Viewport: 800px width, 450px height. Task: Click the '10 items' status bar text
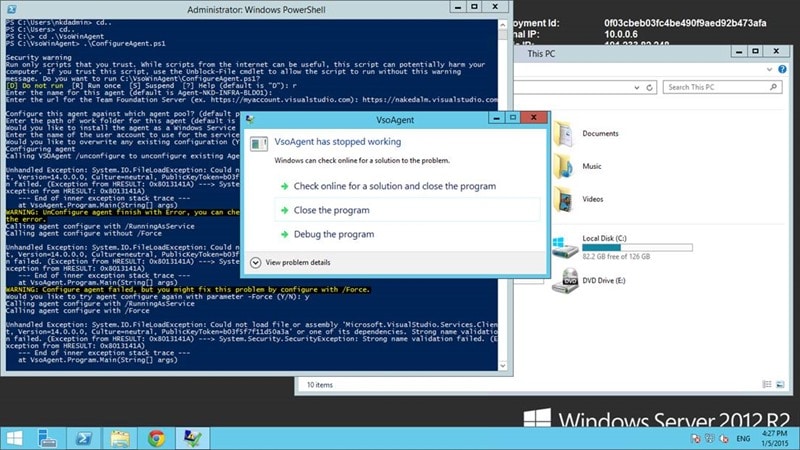tap(319, 385)
